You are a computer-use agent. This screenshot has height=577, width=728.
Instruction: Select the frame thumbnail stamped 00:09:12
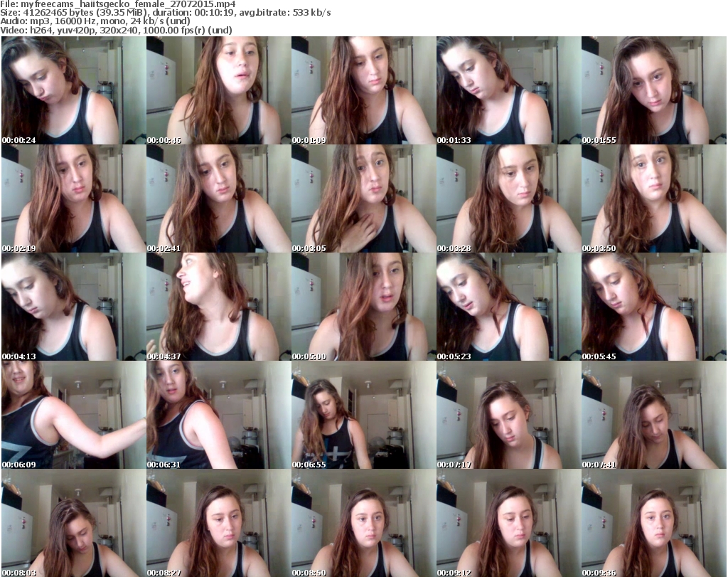tap(508, 523)
